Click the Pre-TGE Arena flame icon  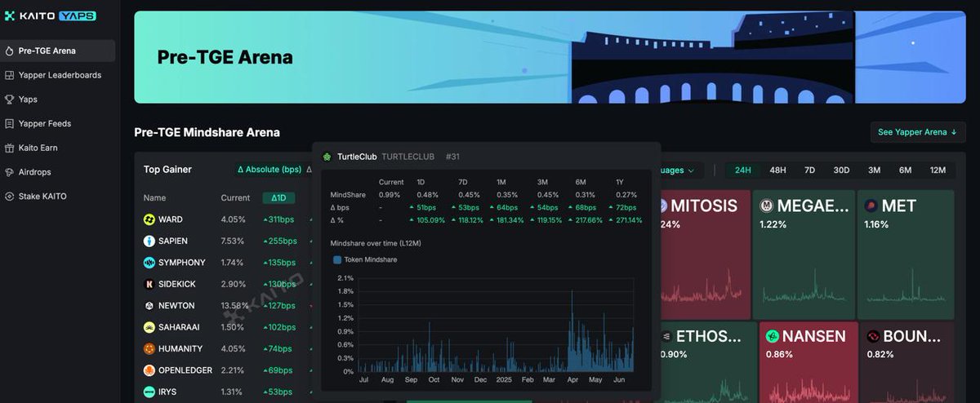tap(9, 51)
